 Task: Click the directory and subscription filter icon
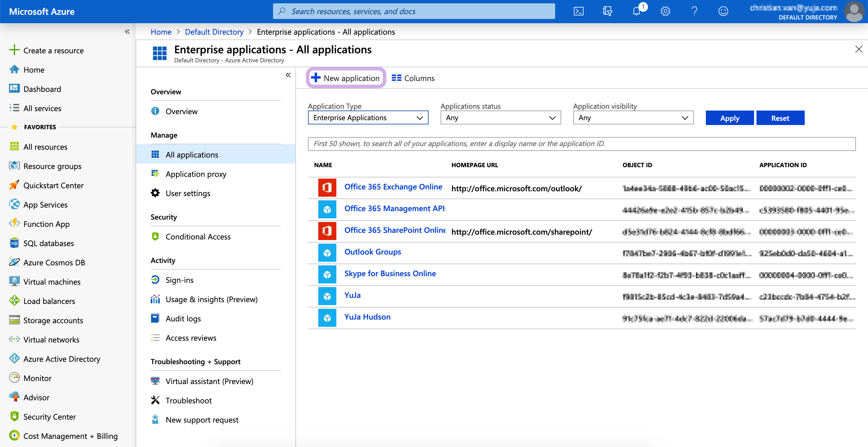point(607,11)
